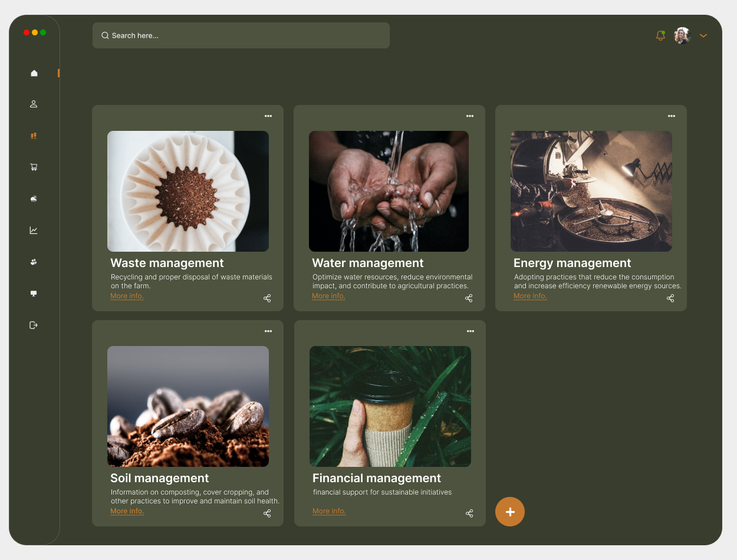Open 'More info.' under Soil management
This screenshot has height=560, width=737.
(x=127, y=511)
